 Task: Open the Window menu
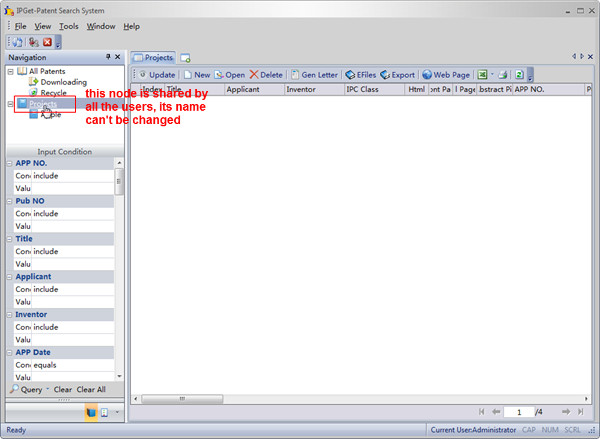(101, 26)
